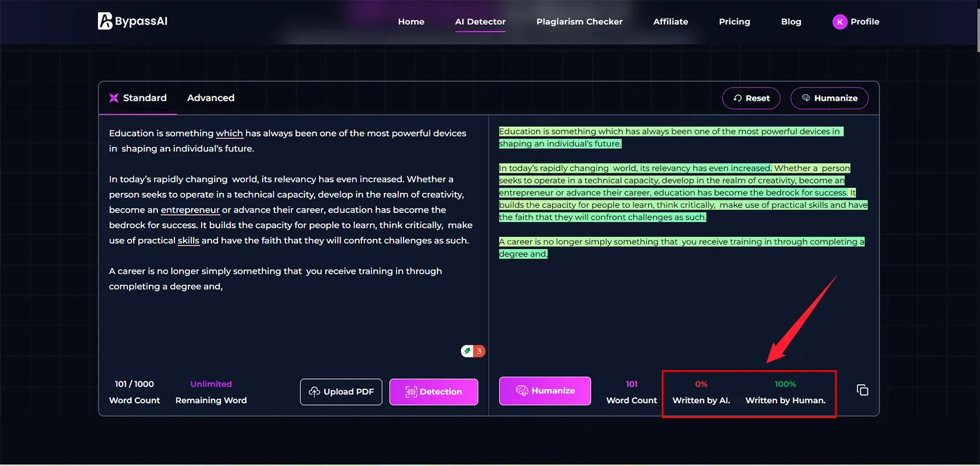This screenshot has height=466, width=980.
Task: Click the purple Humanize button below results
Action: pyautogui.click(x=545, y=391)
